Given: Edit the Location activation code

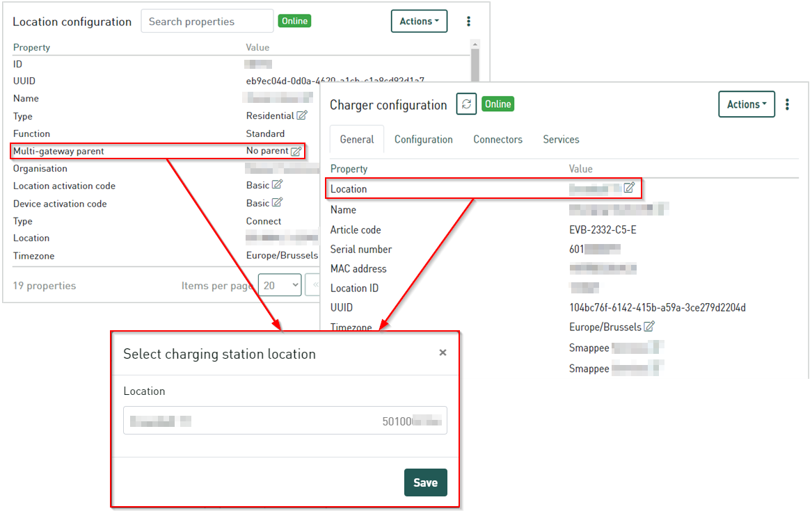Looking at the screenshot, I should point(278,184).
